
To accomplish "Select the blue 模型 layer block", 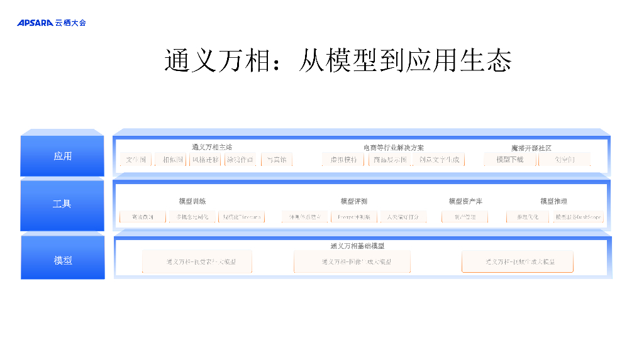I will click(x=63, y=256).
